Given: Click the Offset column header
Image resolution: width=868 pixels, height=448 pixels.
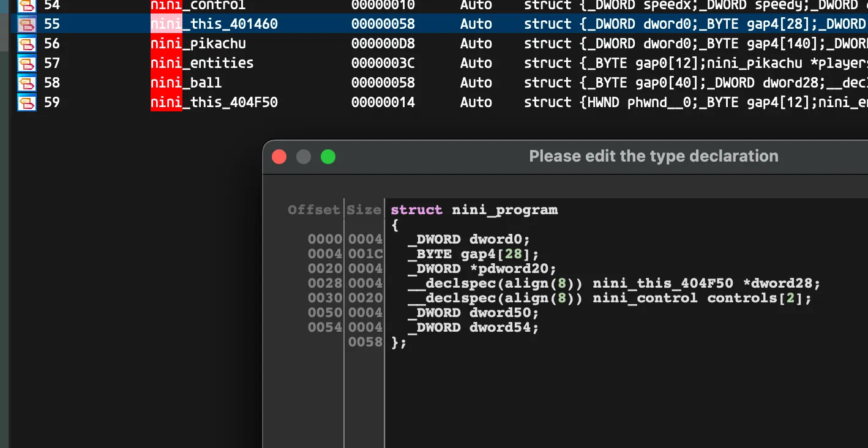Looking at the screenshot, I should 313,210.
